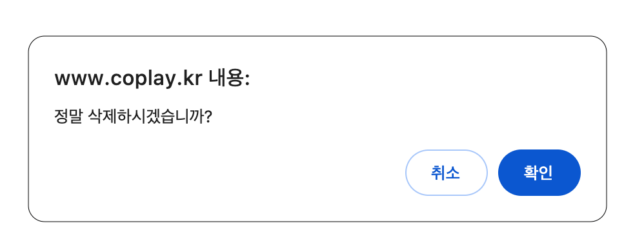Click the word 내용: in the heading
644x250 pixels.
coord(229,78)
